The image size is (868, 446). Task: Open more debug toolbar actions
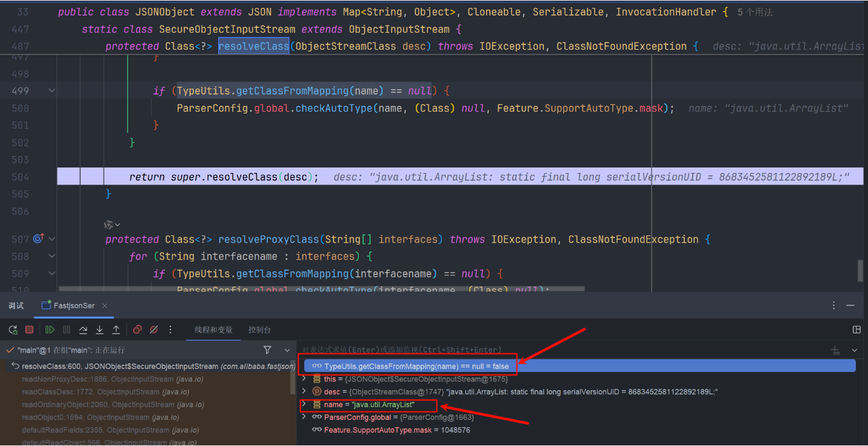170,329
